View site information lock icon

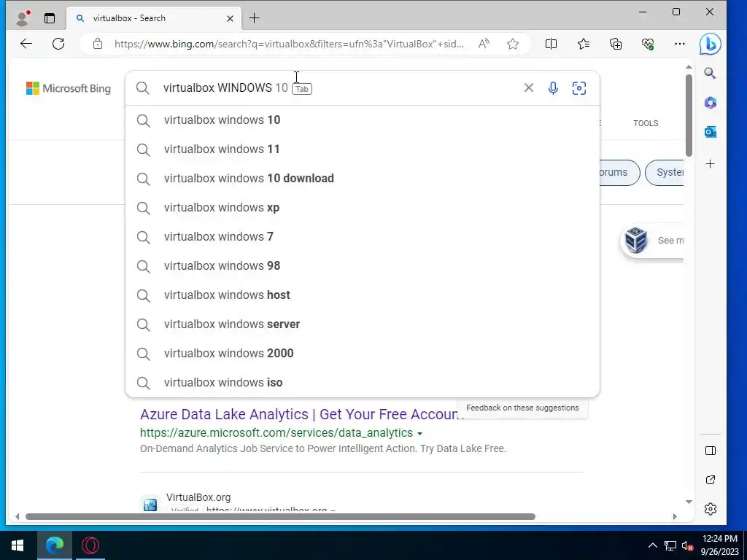[98, 44]
